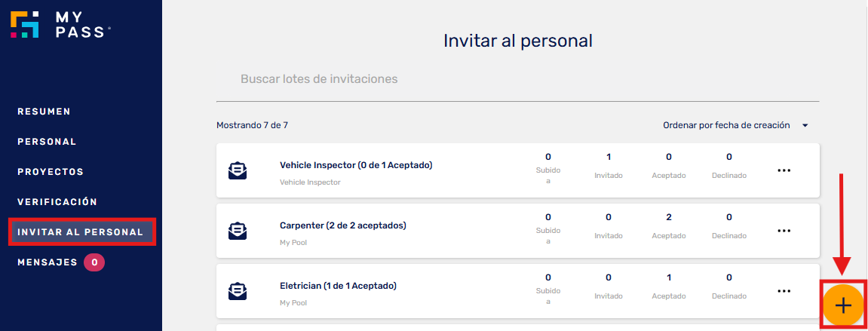The width and height of the screenshot is (868, 331).
Task: Click the Carpenter envelope icon
Action: [238, 231]
